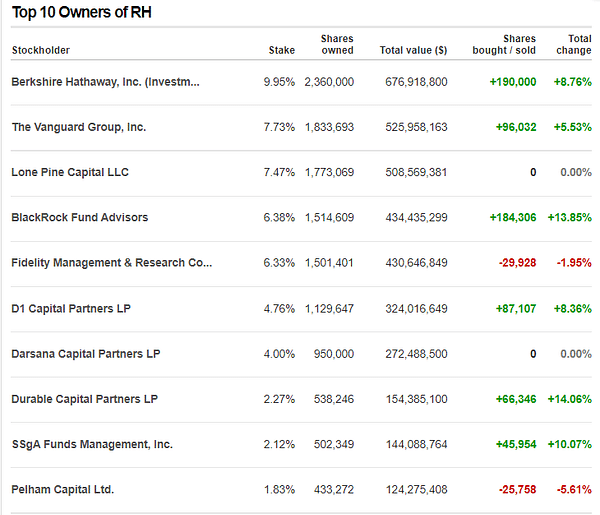
Task: Select SSgA's 2.12% stake value
Action: 279,444
